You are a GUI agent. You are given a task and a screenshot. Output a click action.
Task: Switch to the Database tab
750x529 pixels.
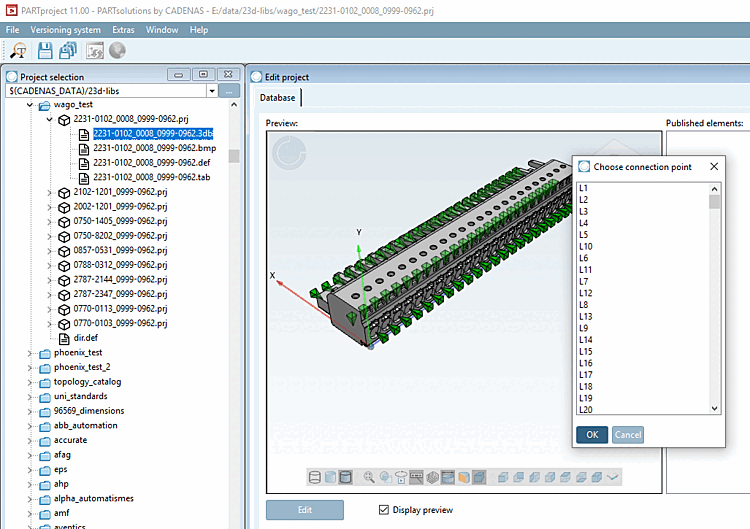point(278,98)
